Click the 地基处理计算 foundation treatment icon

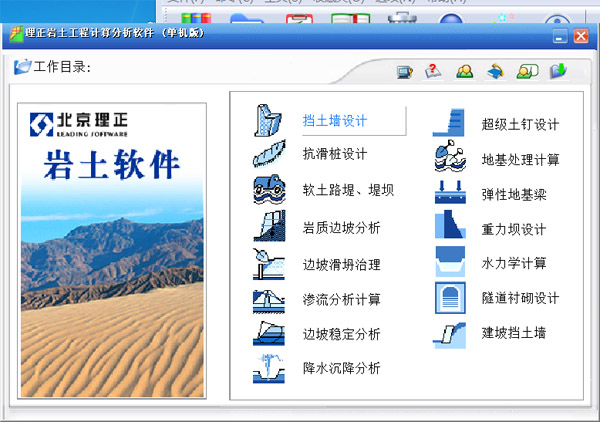(450, 156)
